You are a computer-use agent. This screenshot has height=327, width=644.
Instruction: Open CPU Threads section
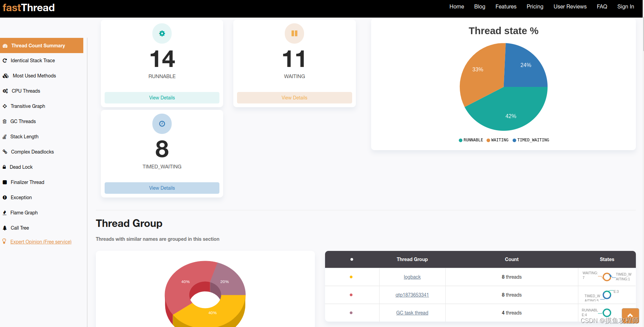pos(26,91)
